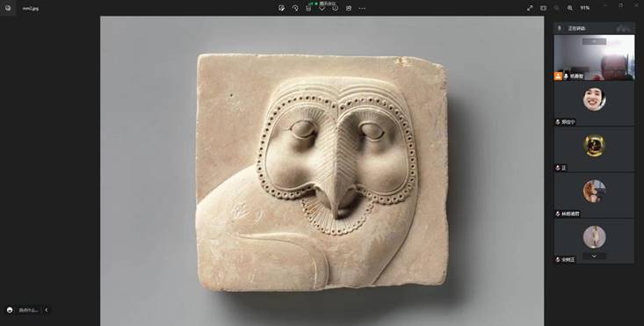The image size is (644, 326).
Task: Mark the photo as favorite with the heart icon
Action: click(x=322, y=8)
